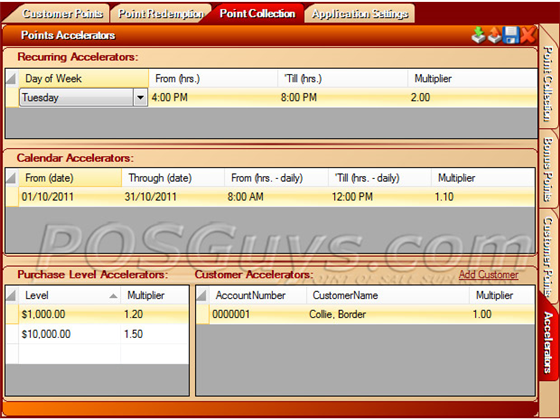Click the orange export arrow icon
The image size is (560, 420).
click(x=494, y=35)
